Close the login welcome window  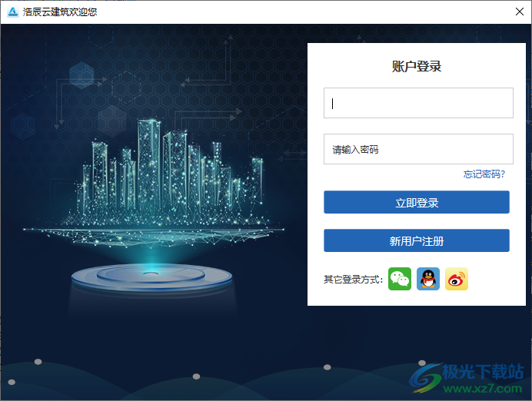tap(519, 12)
